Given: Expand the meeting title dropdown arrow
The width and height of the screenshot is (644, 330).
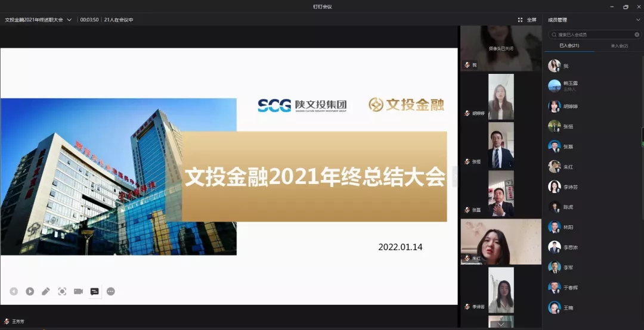Looking at the screenshot, I should pyautogui.click(x=69, y=20).
